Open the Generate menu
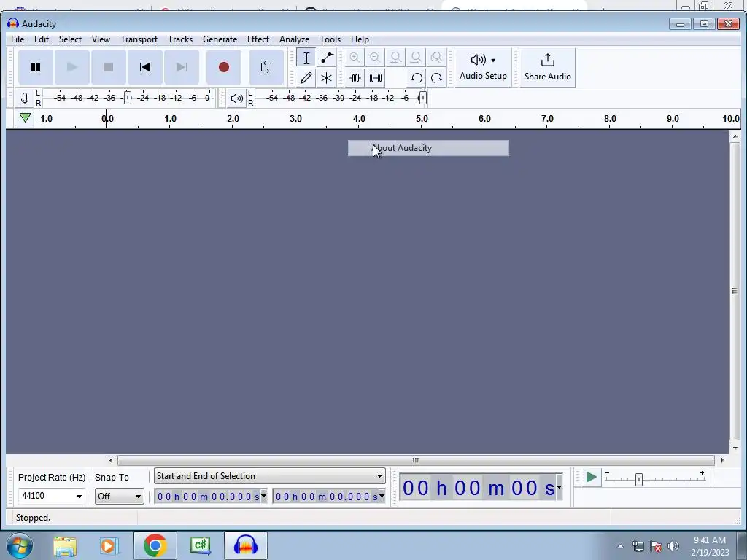This screenshot has width=747, height=560. pyautogui.click(x=220, y=39)
